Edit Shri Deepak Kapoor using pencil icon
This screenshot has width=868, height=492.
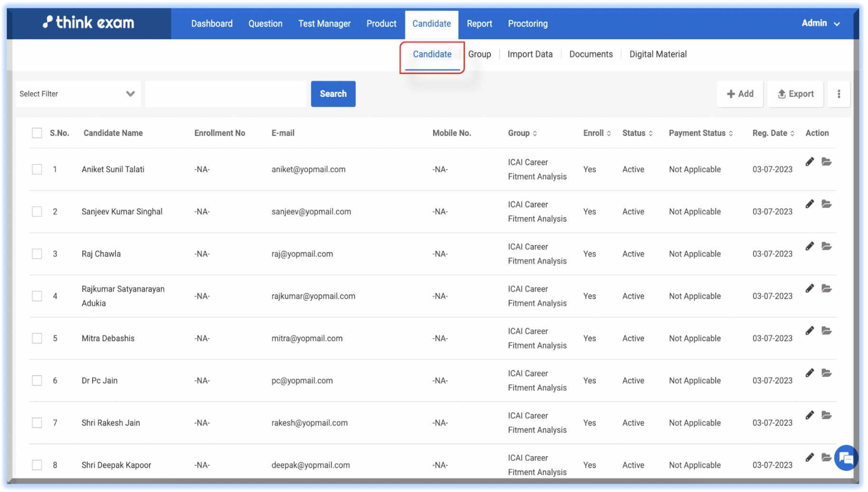810,458
